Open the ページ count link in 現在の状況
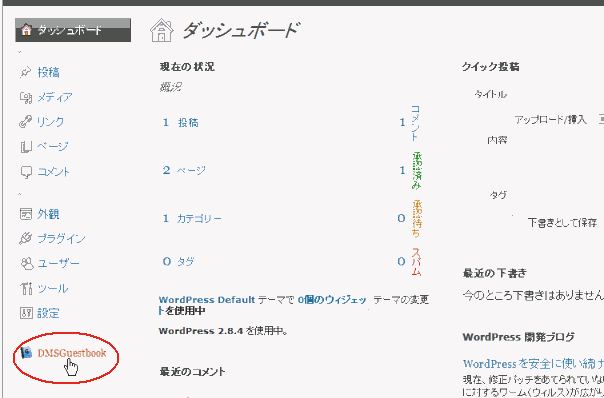This screenshot has height=398, width=604. click(x=191, y=170)
